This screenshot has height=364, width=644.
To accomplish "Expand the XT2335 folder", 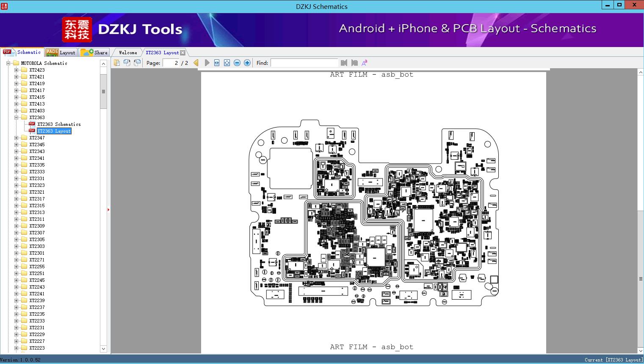I will (16, 165).
